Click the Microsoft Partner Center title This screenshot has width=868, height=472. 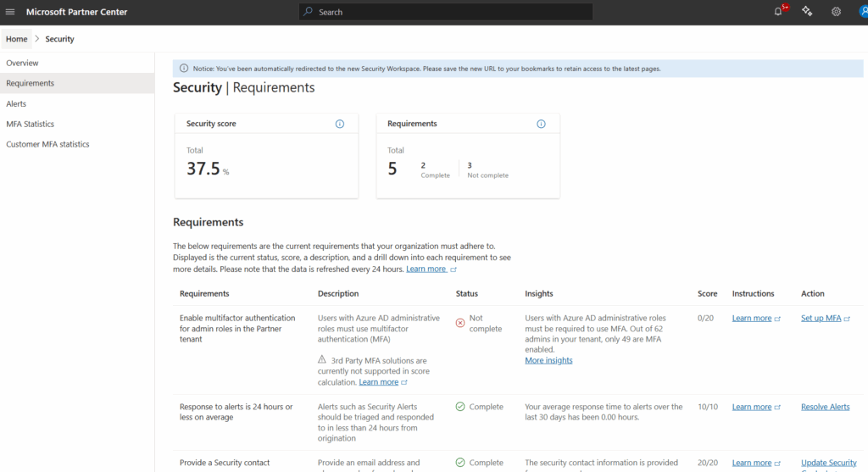[76, 12]
